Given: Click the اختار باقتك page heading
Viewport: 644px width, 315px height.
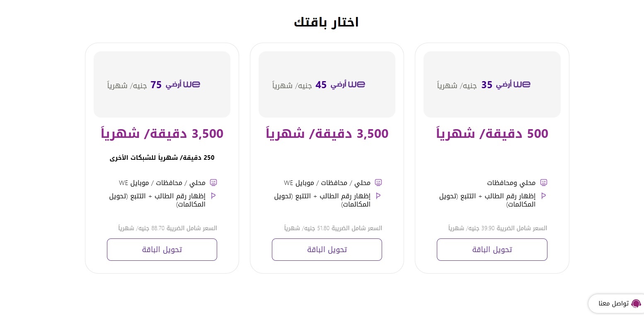Looking at the screenshot, I should pyautogui.click(x=326, y=22).
